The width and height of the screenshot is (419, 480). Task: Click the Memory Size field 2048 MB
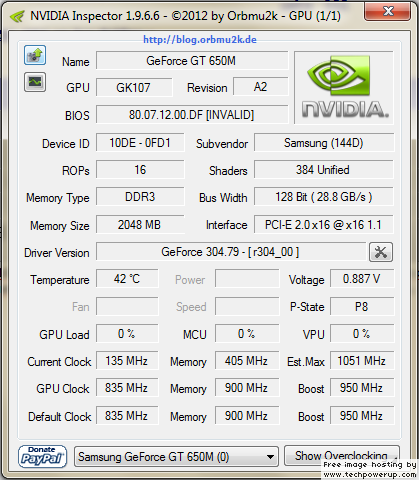coord(140,225)
